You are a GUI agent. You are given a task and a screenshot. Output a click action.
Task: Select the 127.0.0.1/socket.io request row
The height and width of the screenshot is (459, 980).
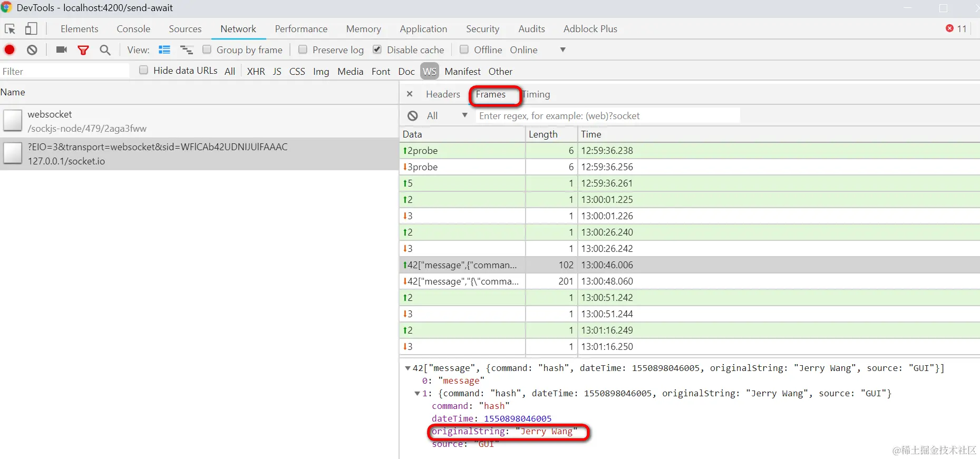pos(199,154)
